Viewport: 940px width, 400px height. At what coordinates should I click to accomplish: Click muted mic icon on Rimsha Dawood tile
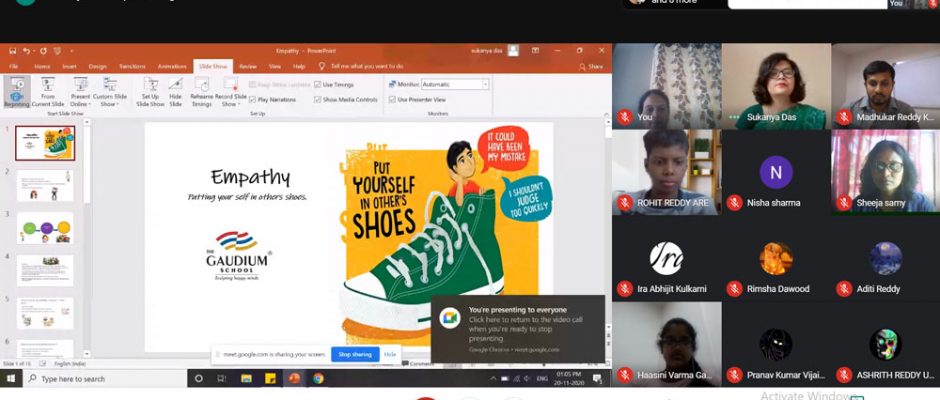coord(734,288)
